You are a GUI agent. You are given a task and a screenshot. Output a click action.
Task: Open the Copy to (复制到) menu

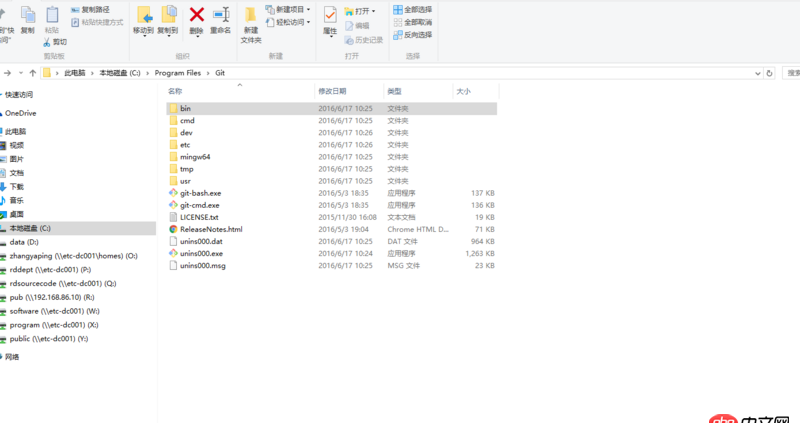point(168,21)
